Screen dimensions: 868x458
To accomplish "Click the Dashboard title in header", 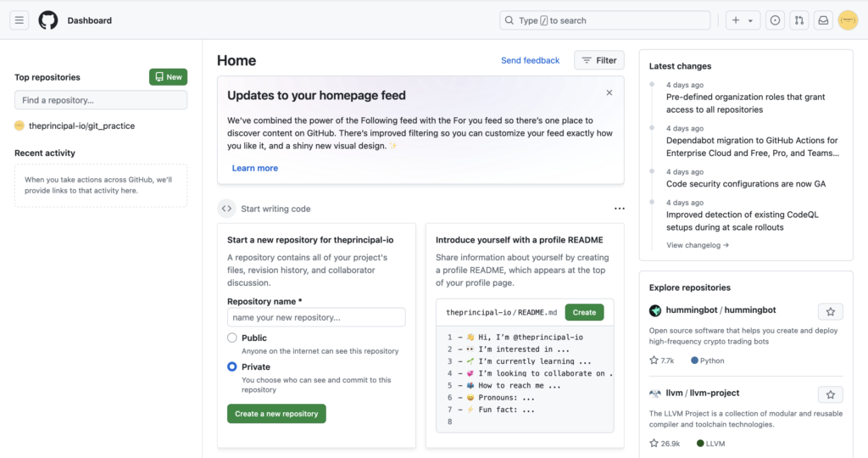I will point(90,20).
